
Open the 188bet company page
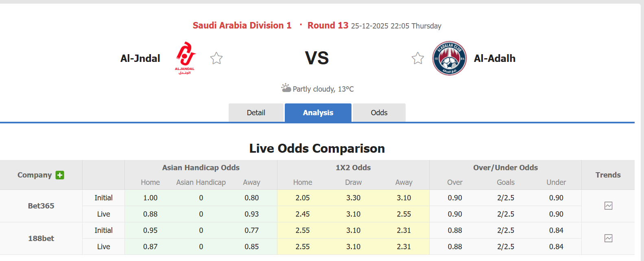pos(41,238)
